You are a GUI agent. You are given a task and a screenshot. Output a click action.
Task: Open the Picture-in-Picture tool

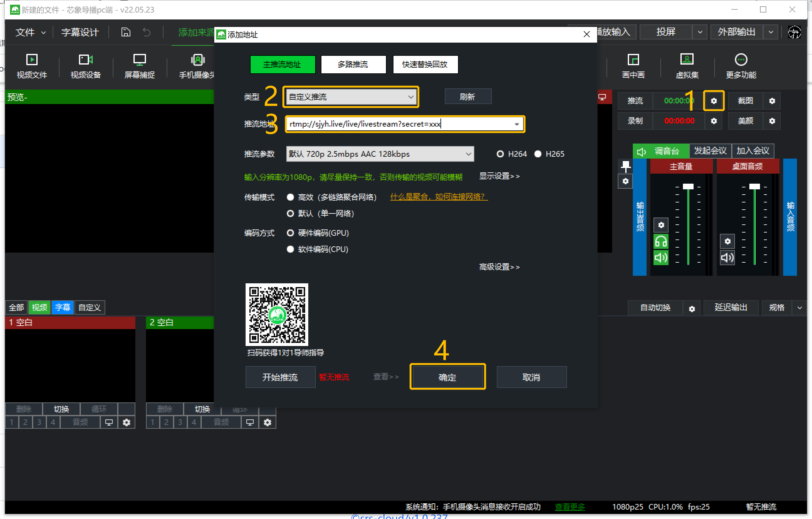click(x=633, y=60)
